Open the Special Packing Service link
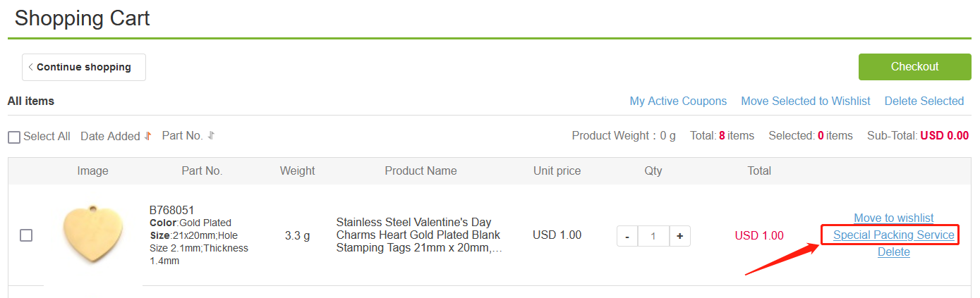 coord(894,235)
